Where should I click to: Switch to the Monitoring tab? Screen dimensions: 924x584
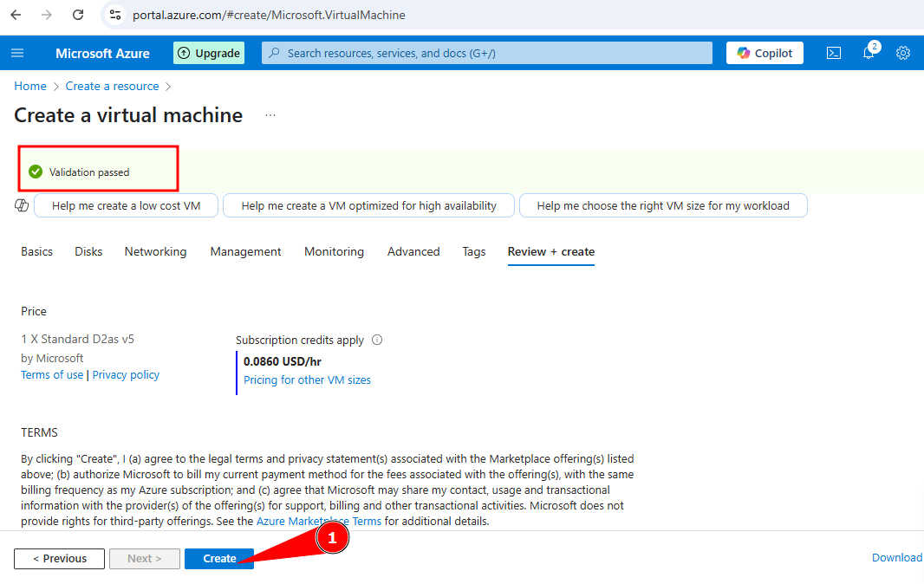[x=334, y=251]
